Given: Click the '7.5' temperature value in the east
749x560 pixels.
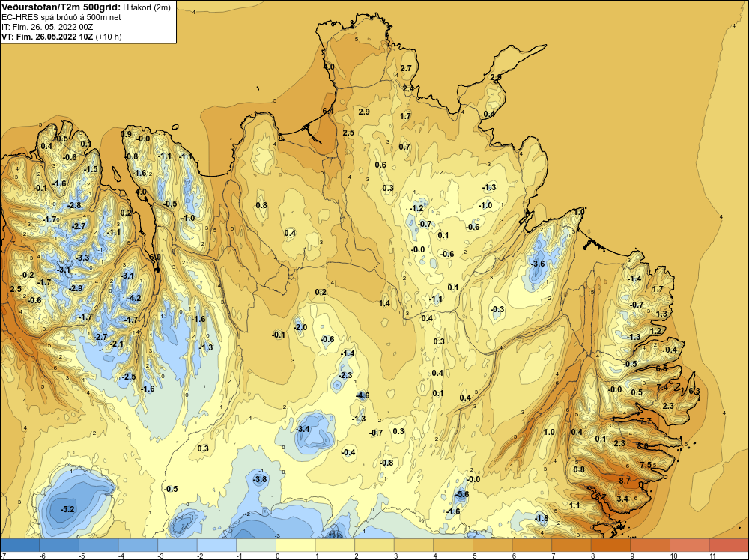Looking at the screenshot, I should (646, 465).
